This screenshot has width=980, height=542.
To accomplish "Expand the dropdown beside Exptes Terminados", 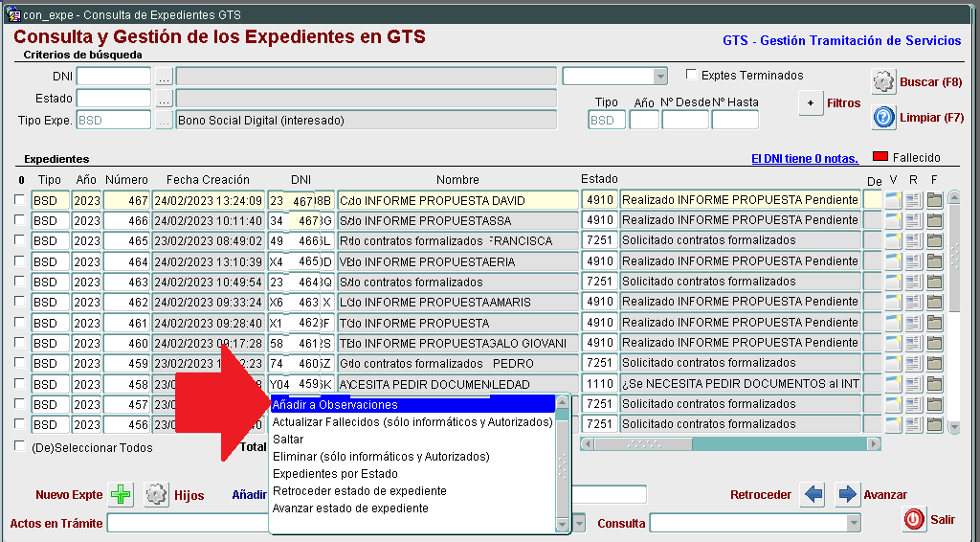I will 659,77.
